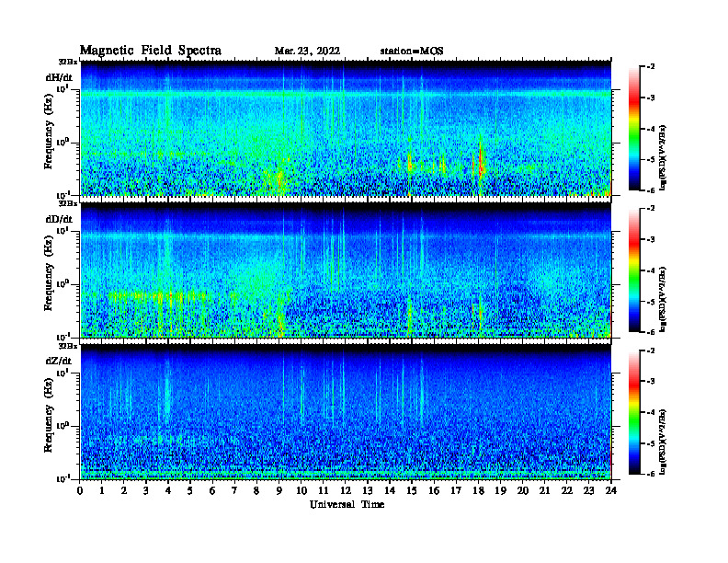Click hour tick label "3" on the time axis
The height and width of the screenshot is (563, 728).
[x=146, y=490]
